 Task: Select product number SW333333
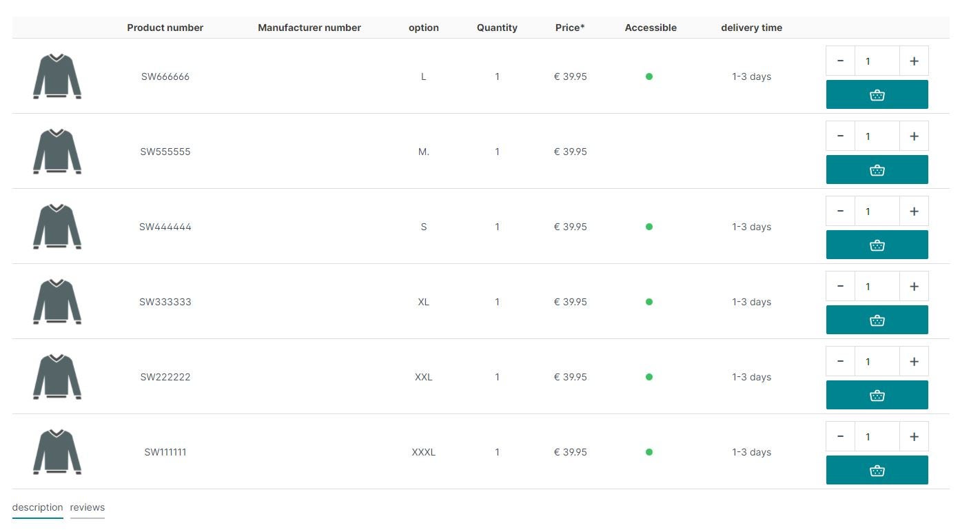(x=165, y=302)
